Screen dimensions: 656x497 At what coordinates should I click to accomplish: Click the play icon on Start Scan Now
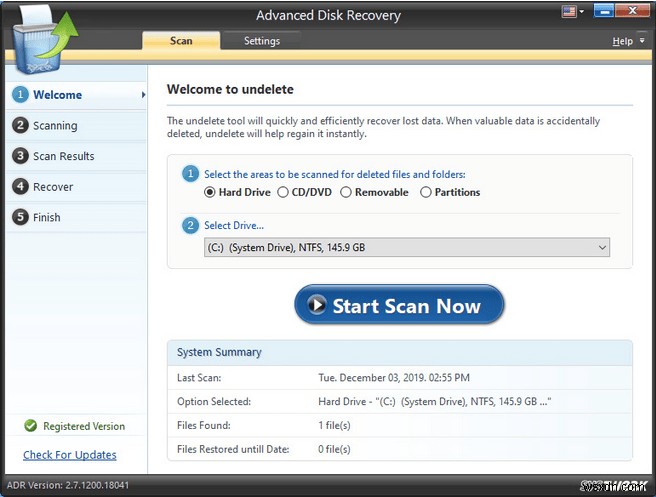click(x=317, y=305)
